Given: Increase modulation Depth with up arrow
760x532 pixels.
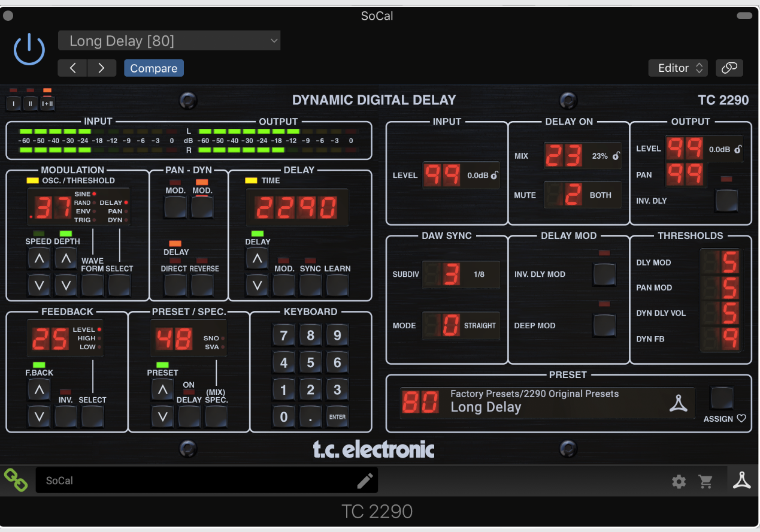Looking at the screenshot, I should click(66, 259).
